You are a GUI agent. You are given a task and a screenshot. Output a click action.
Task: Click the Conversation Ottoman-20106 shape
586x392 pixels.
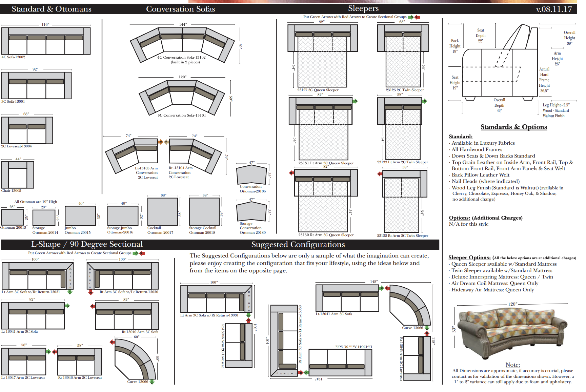(x=251, y=175)
